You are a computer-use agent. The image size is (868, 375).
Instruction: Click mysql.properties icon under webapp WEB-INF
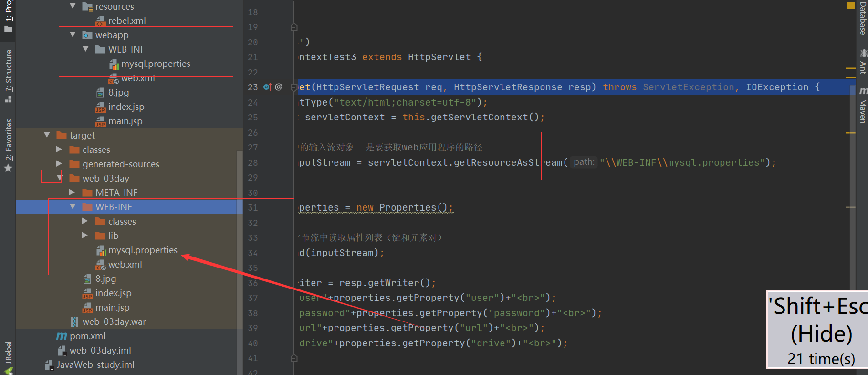114,64
